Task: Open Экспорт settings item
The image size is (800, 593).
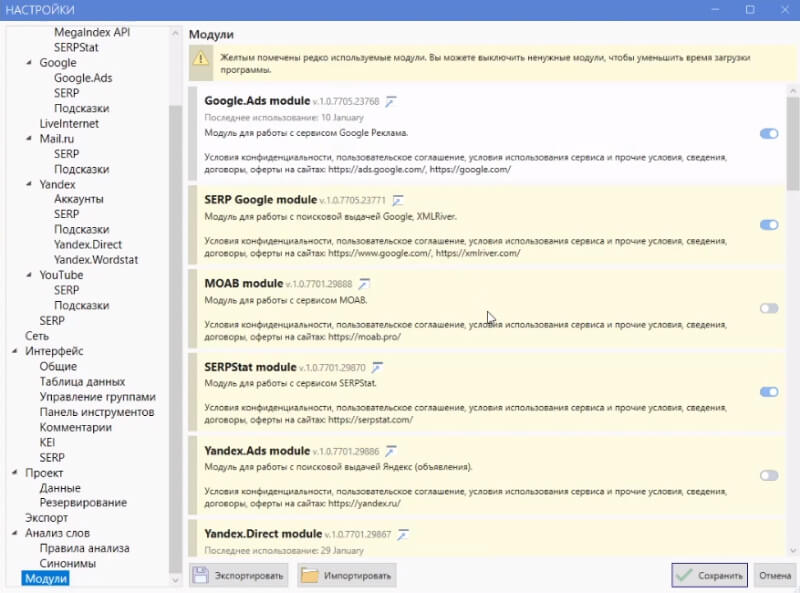Action: pos(46,518)
